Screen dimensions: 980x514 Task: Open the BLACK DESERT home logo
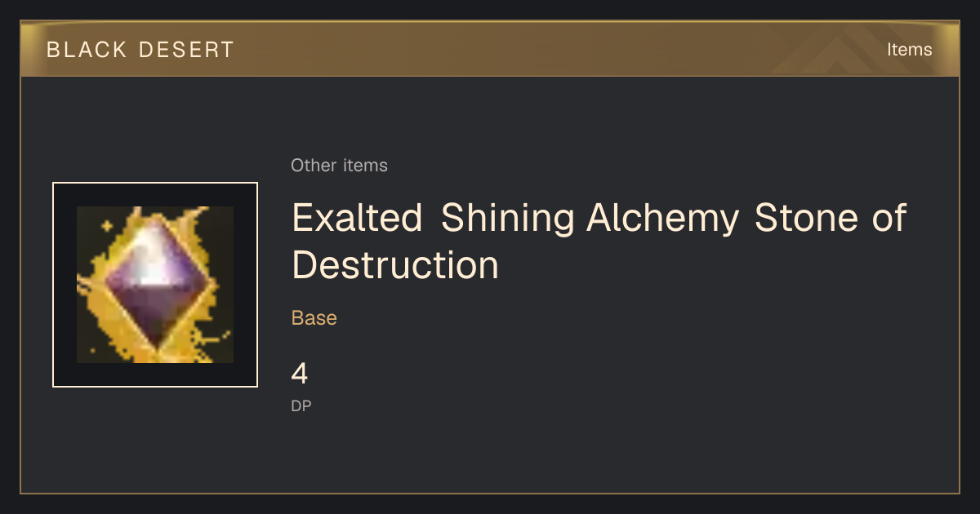[x=140, y=50]
